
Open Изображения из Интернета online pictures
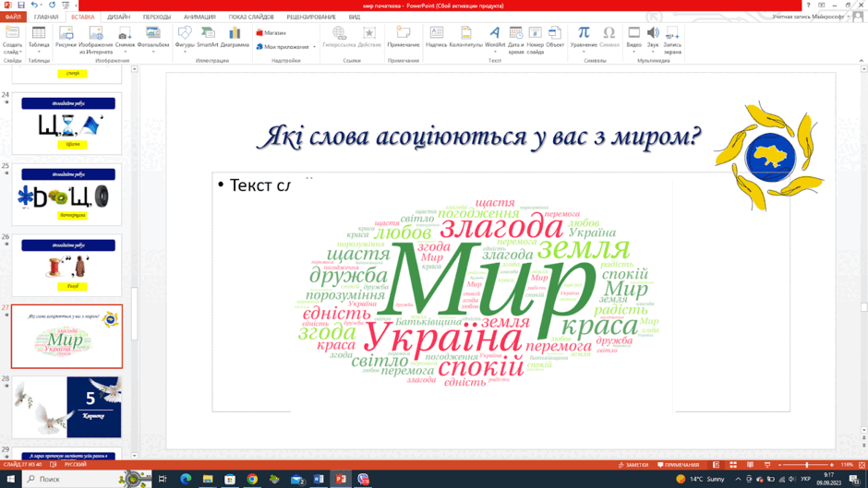pyautogui.click(x=96, y=40)
